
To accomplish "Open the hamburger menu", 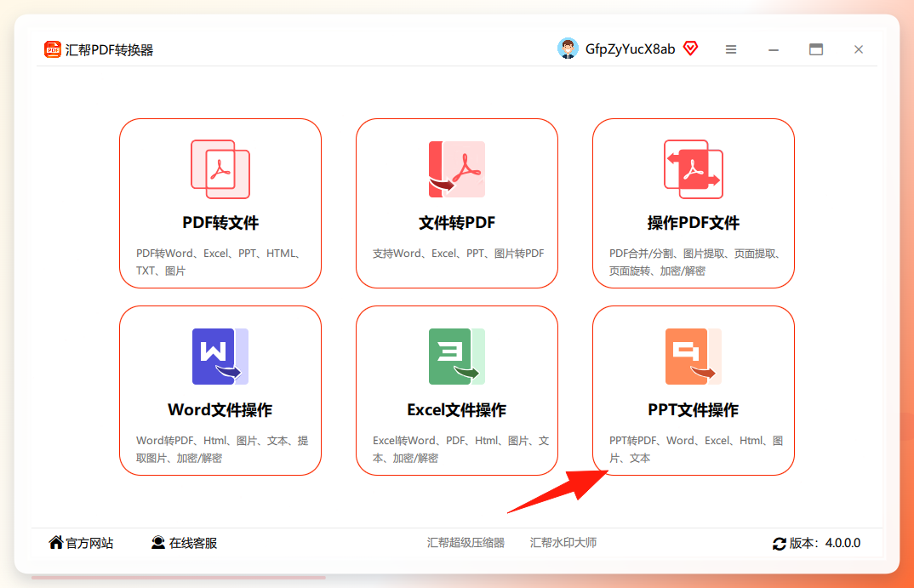I will 731,49.
